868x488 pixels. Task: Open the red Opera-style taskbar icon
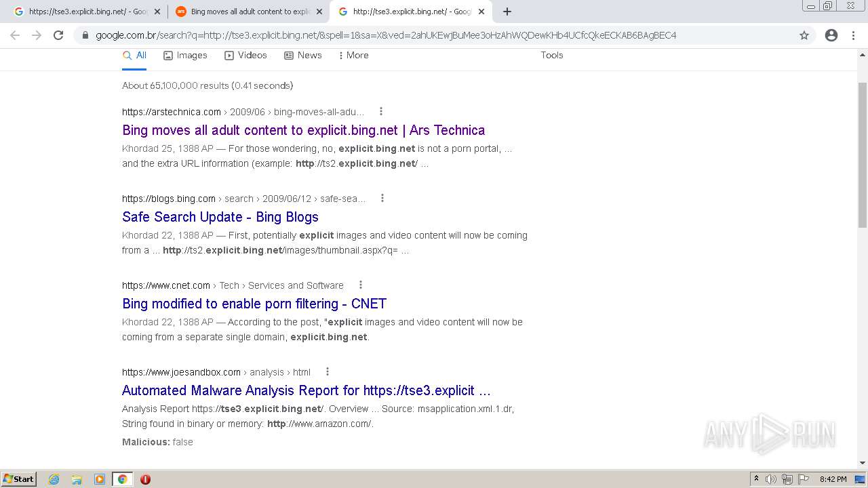pos(145,479)
